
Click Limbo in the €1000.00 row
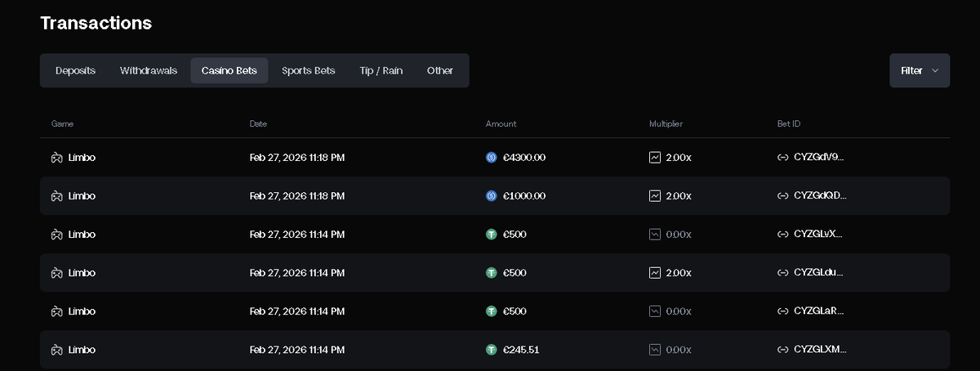pyautogui.click(x=82, y=196)
